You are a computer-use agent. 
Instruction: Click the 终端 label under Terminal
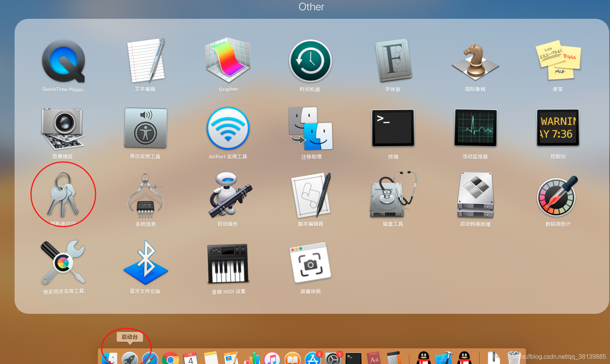coord(393,157)
